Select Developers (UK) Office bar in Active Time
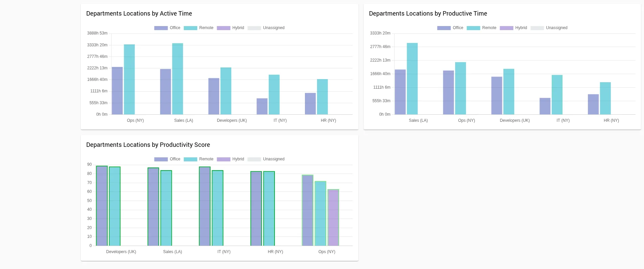The image size is (644, 269). point(214,96)
